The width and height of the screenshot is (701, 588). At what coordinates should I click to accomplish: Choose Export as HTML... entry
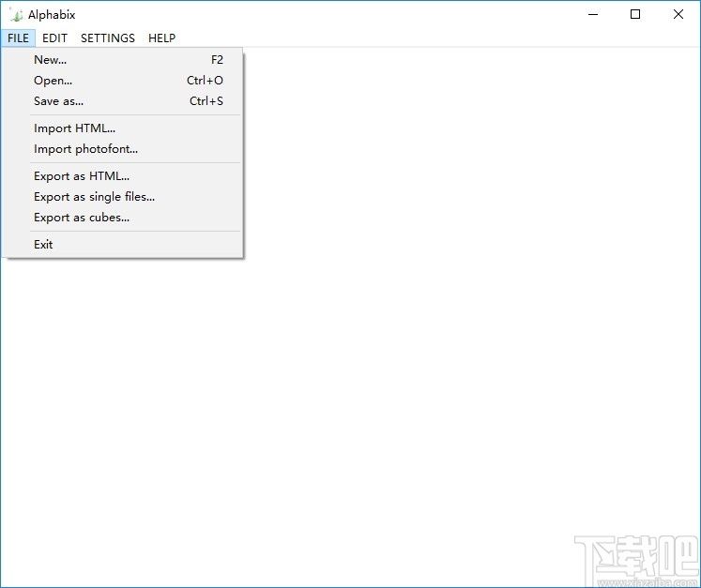[123, 176]
